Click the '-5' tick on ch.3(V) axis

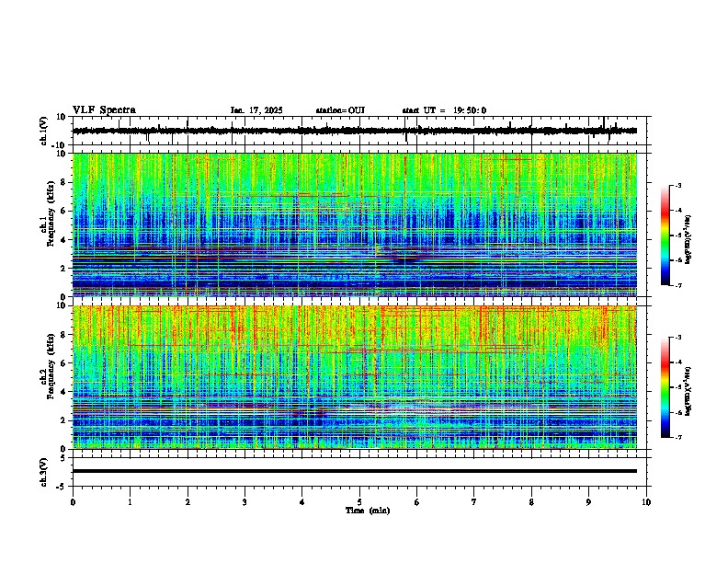click(63, 487)
